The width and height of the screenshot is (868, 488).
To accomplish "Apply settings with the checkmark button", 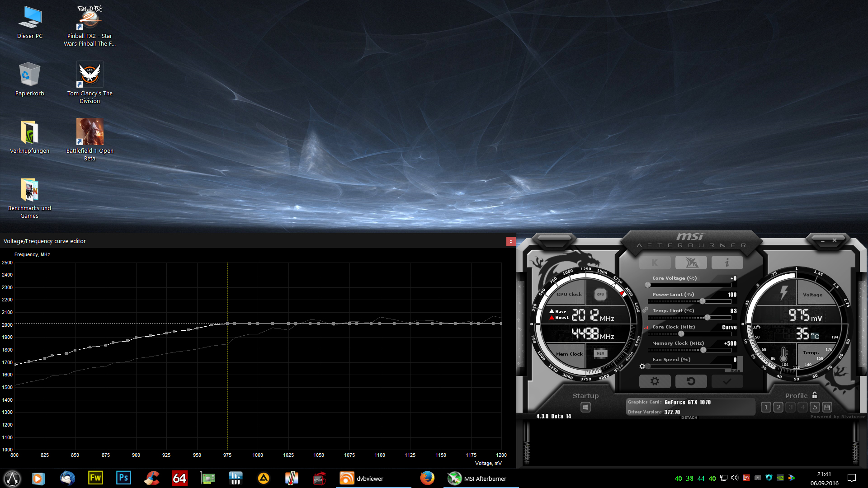I will click(727, 381).
